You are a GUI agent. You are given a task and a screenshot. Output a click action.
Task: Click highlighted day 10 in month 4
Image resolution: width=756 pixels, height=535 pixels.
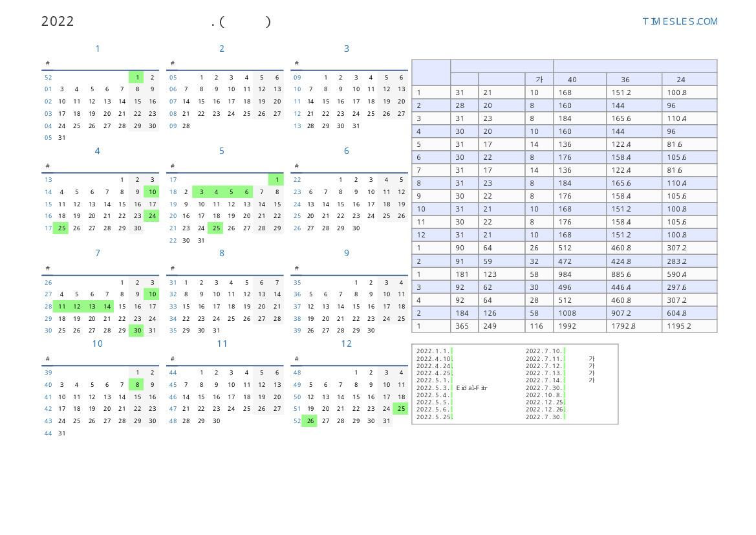pos(152,192)
